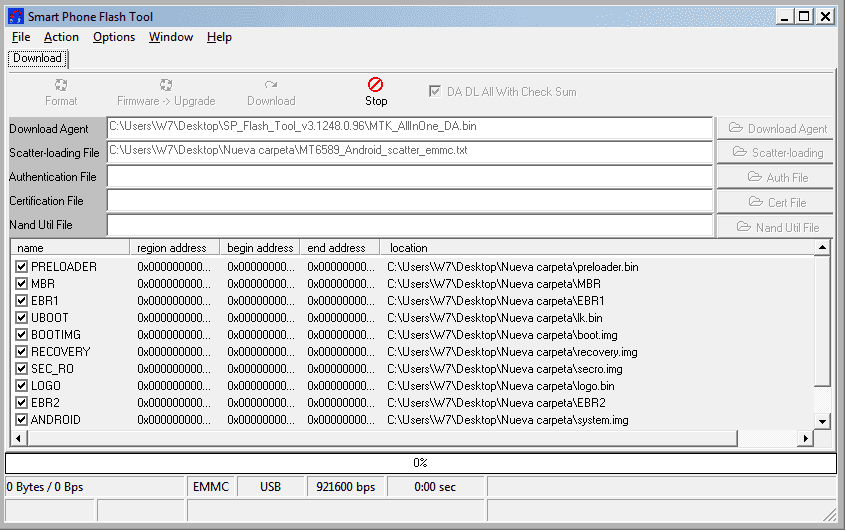Uncheck the ANDROID partition checkbox
The height and width of the screenshot is (532, 847).
[22, 420]
